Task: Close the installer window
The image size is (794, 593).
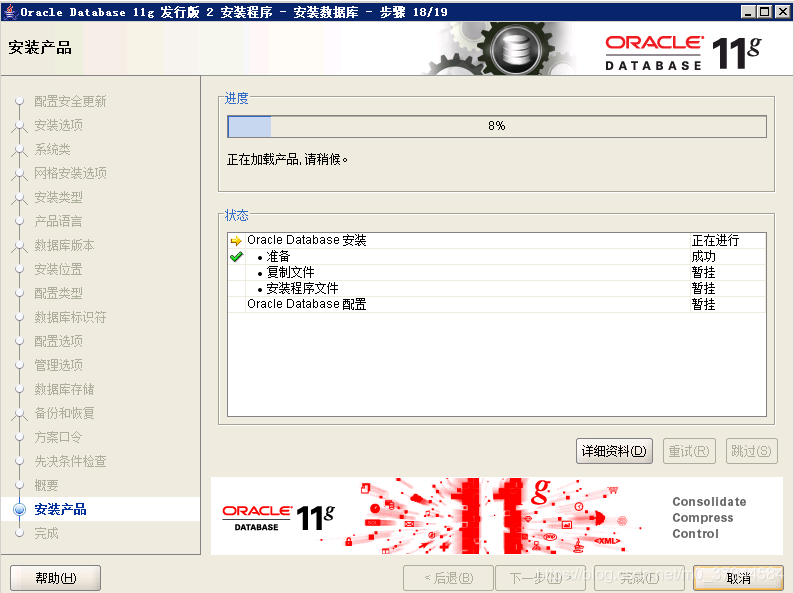Action: [x=782, y=11]
